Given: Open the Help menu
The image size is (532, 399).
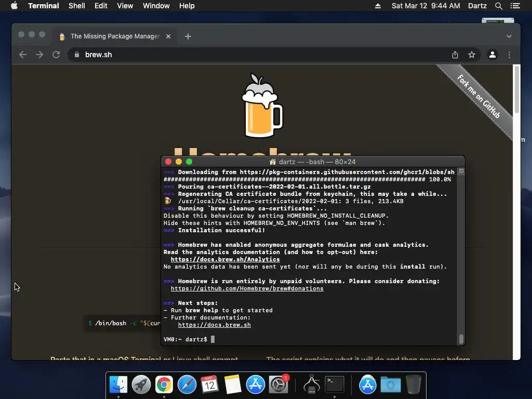Looking at the screenshot, I should 187,6.
